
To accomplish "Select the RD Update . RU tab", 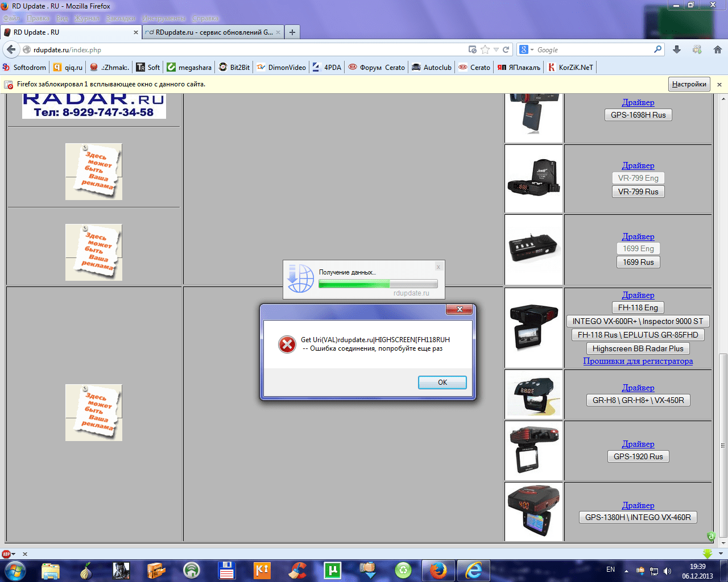I will pos(71,32).
